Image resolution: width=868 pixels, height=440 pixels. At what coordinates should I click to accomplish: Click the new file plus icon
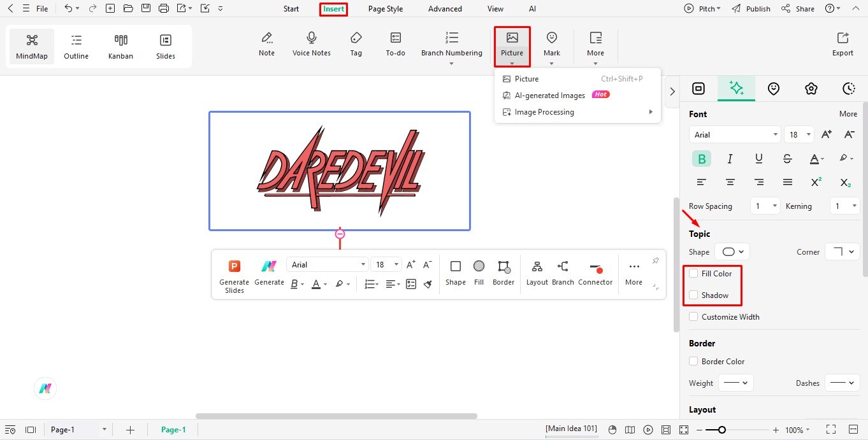[110, 8]
